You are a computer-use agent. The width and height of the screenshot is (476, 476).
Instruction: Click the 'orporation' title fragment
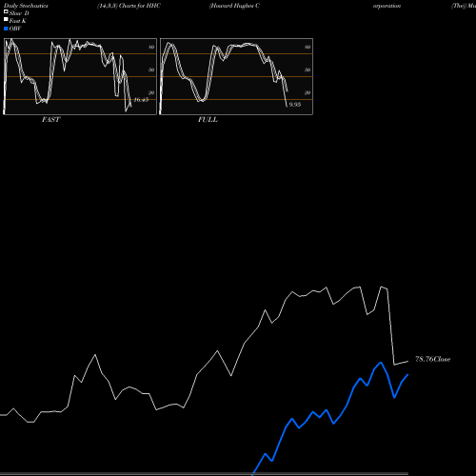pos(387,6)
